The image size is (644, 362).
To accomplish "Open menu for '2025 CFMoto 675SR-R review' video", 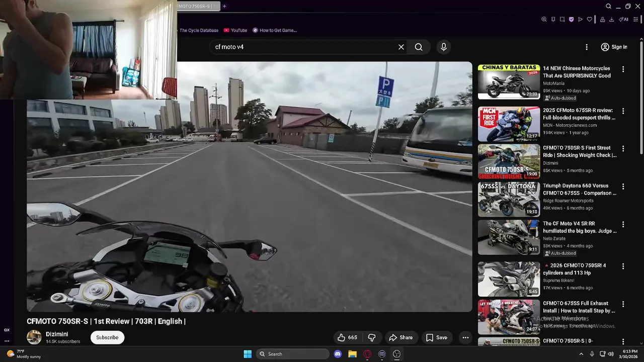I will tap(623, 111).
